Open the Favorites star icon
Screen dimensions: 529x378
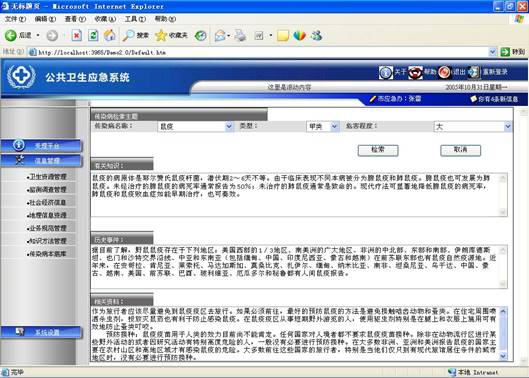tap(161, 35)
